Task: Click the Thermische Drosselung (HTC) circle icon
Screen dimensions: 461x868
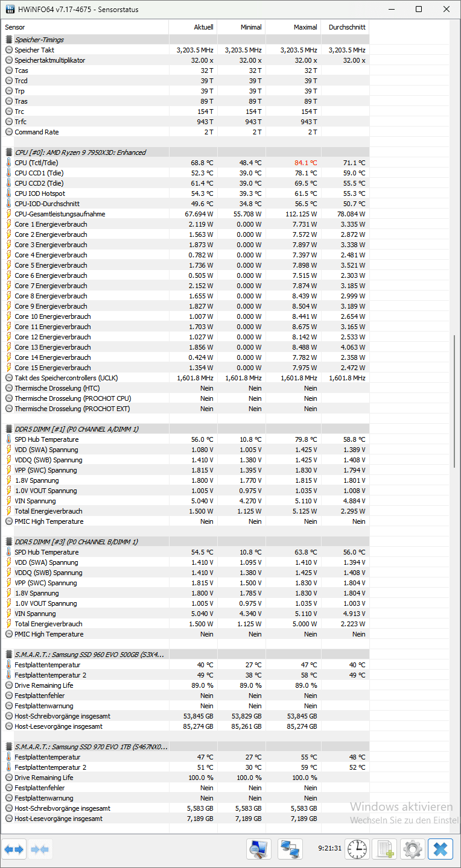Action: pos(9,388)
